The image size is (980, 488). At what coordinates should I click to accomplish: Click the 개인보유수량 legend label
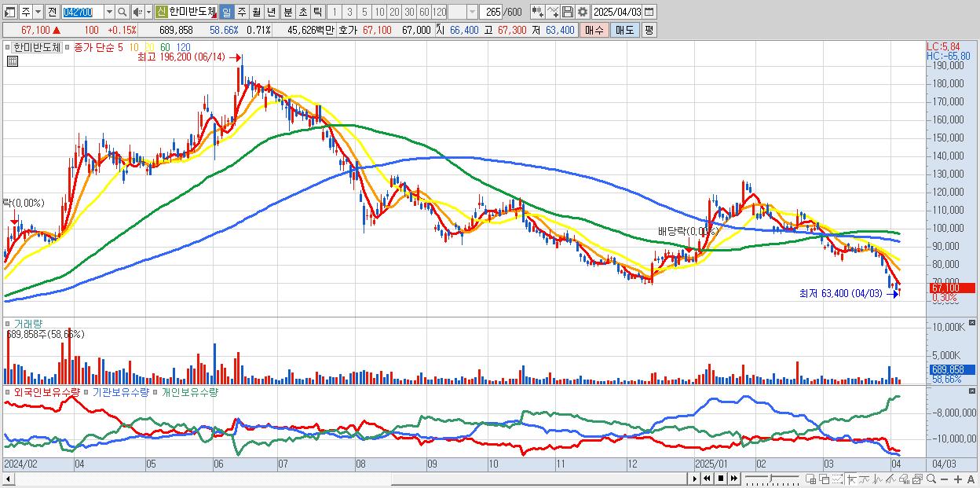(189, 391)
